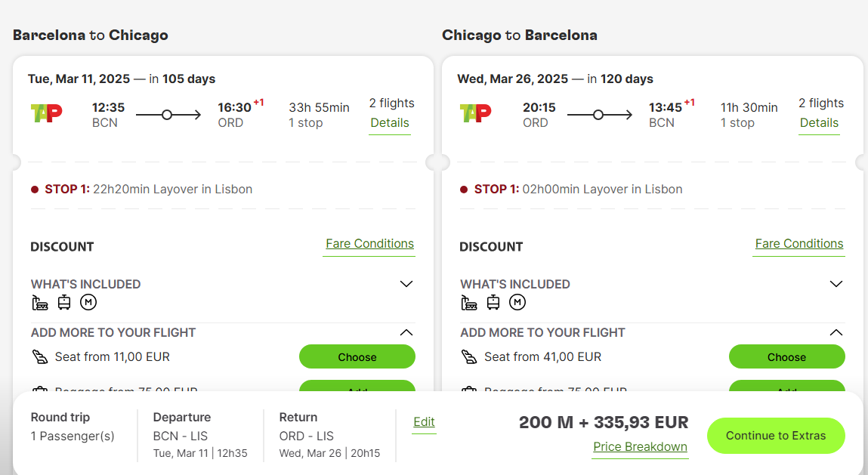Expand What's Included for Barcelona to Chicago
The image size is (868, 475).
click(406, 284)
